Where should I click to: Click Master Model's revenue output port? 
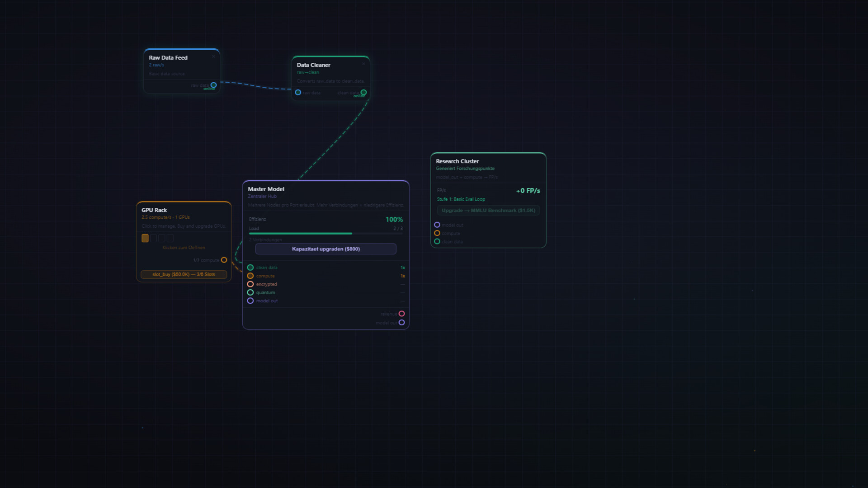point(401,314)
